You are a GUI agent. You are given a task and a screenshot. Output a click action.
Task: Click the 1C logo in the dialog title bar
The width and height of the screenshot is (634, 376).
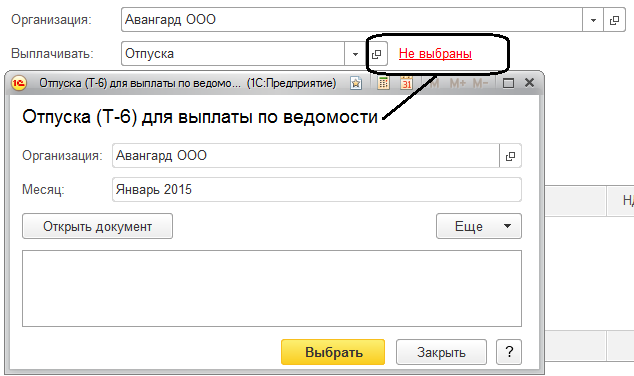click(19, 83)
